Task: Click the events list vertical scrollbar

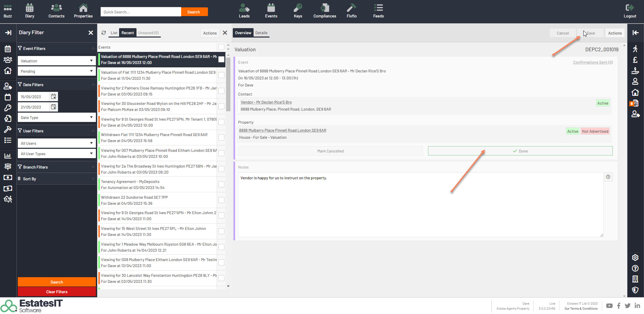Action: 228,84
